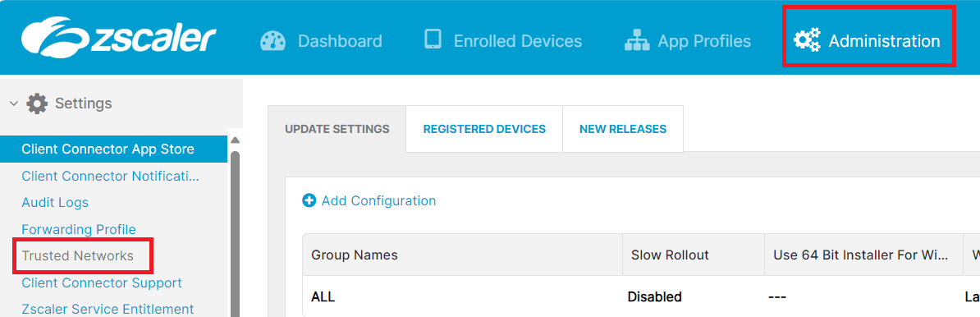Click the plus icon beside Add Configuration
This screenshot has width=980, height=317.
tap(309, 200)
